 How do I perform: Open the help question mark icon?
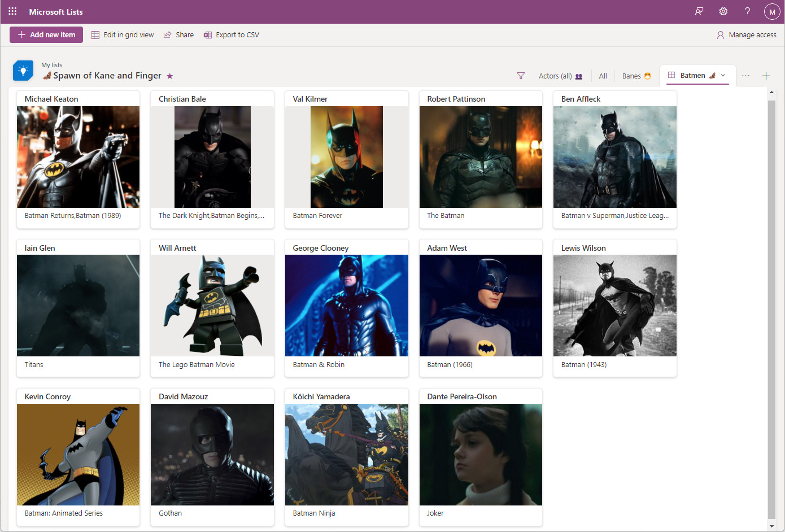tap(747, 11)
